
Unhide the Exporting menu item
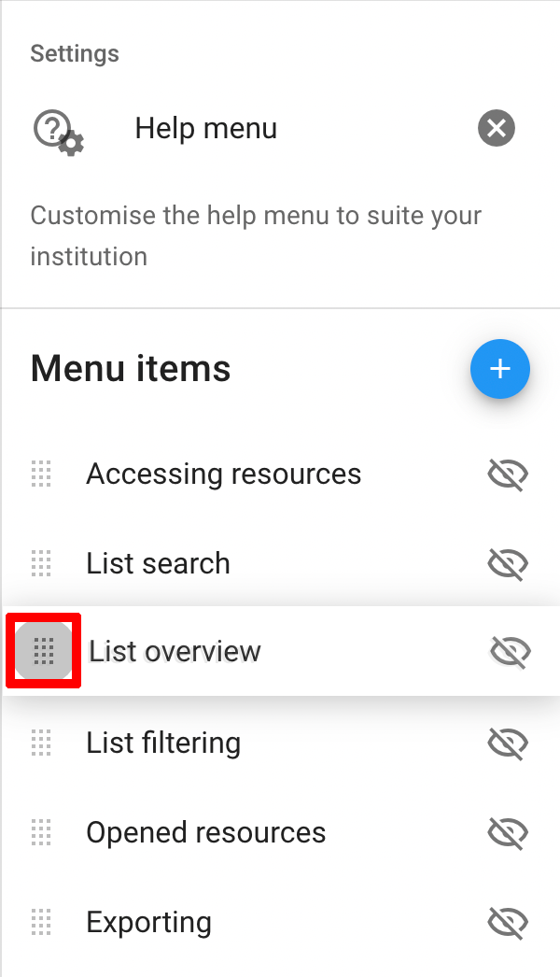point(508,923)
